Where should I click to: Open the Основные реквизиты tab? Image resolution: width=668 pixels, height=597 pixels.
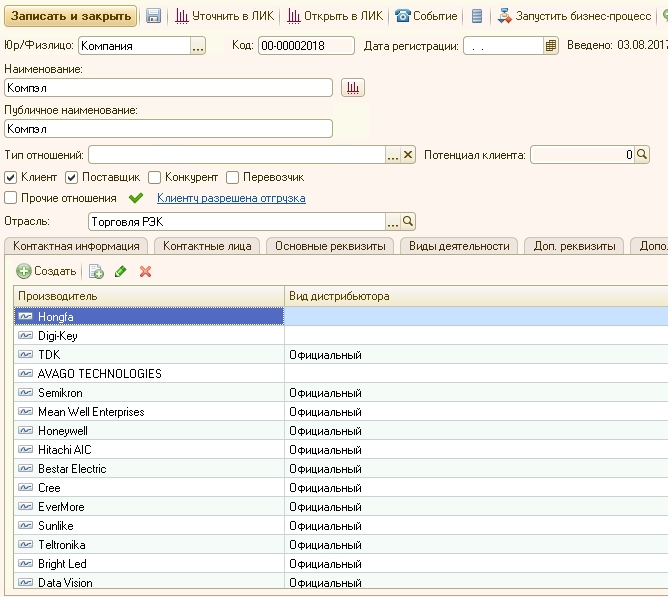pos(331,245)
